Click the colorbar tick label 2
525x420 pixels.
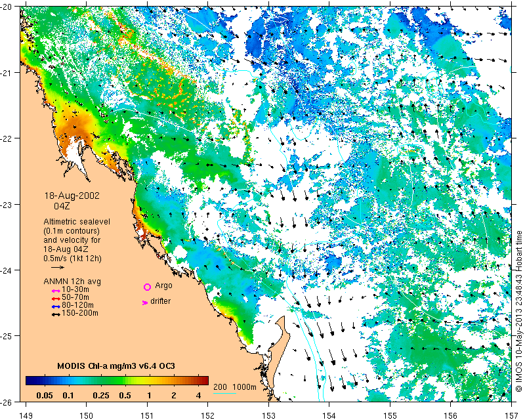point(173,396)
